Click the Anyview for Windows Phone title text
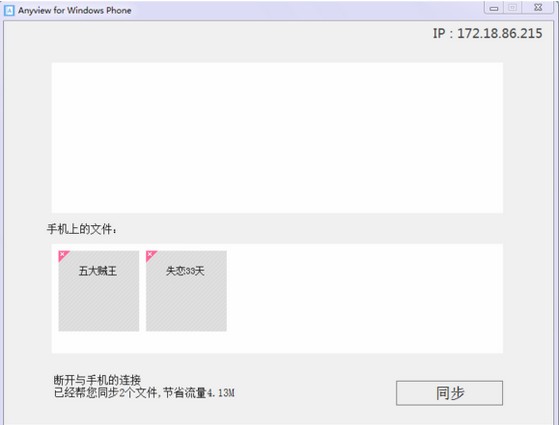The height and width of the screenshot is (425, 559). coord(75,10)
